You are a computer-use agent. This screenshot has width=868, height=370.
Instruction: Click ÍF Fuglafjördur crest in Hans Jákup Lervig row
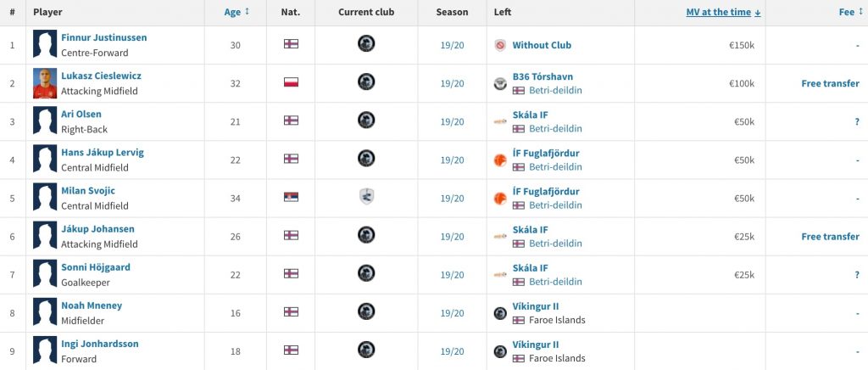[500, 160]
